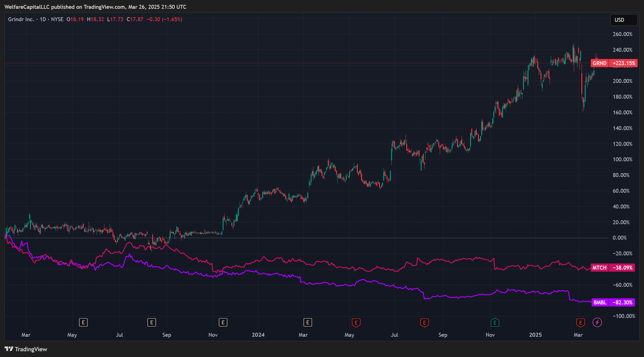Open the green November 2024 earnings marker
The height and width of the screenshot is (357, 644).
[x=495, y=323]
